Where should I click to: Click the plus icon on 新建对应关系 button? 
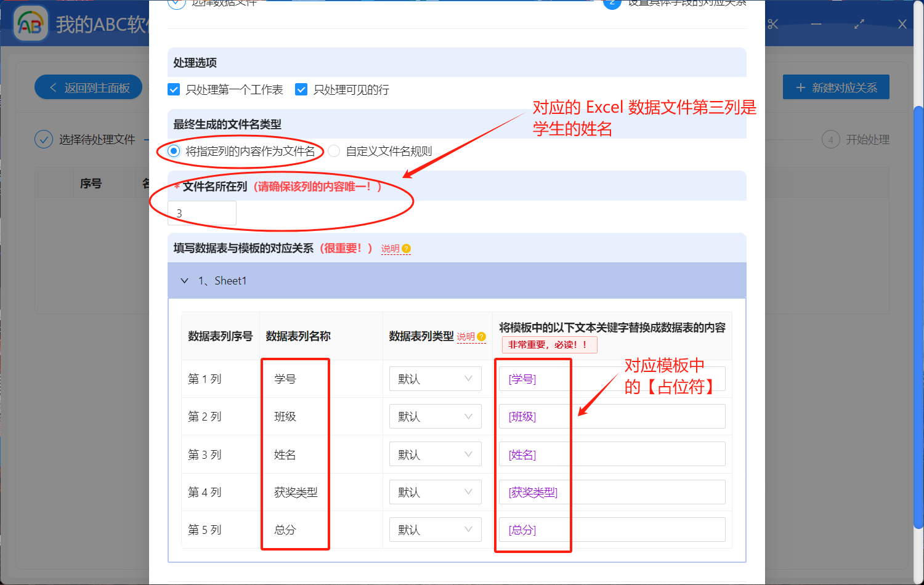point(800,87)
